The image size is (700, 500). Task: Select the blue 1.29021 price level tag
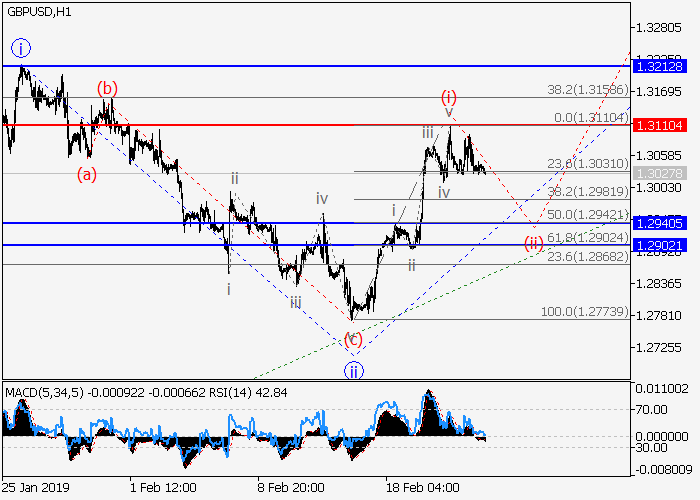pos(660,245)
